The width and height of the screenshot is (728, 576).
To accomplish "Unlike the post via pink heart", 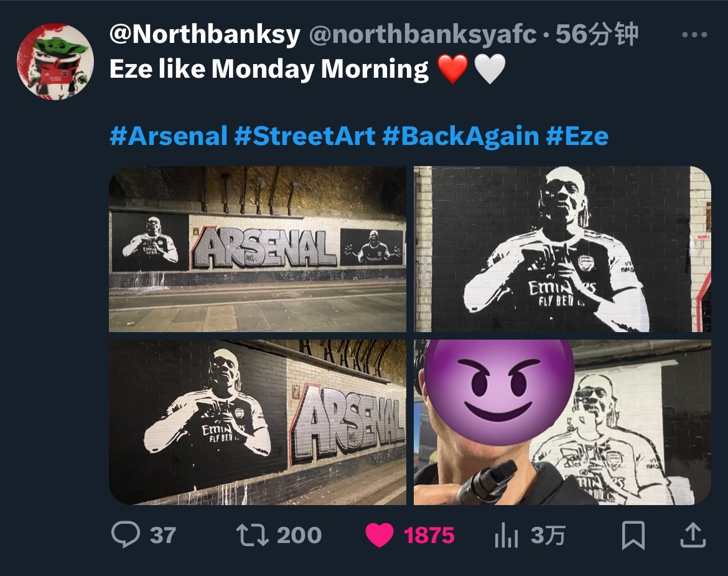I will 380,535.
